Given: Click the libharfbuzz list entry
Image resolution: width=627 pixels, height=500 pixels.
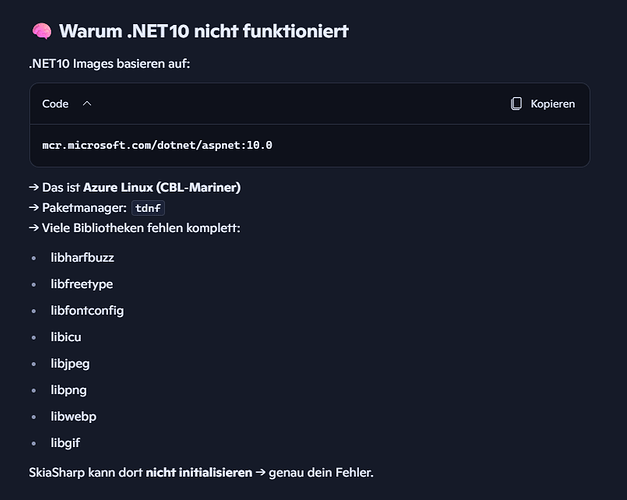Looking at the screenshot, I should click(82, 258).
